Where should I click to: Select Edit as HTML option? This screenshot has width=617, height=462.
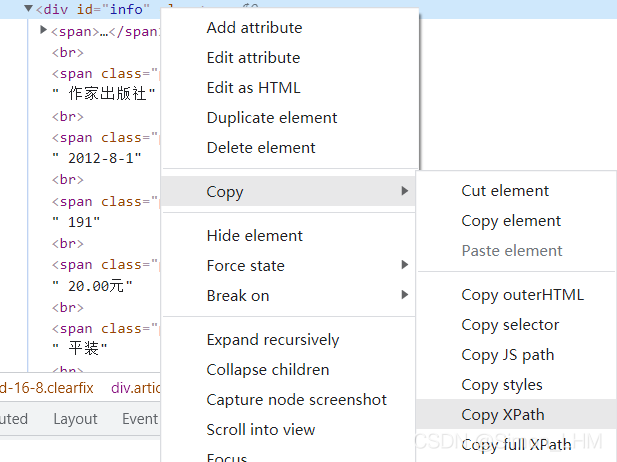(253, 88)
